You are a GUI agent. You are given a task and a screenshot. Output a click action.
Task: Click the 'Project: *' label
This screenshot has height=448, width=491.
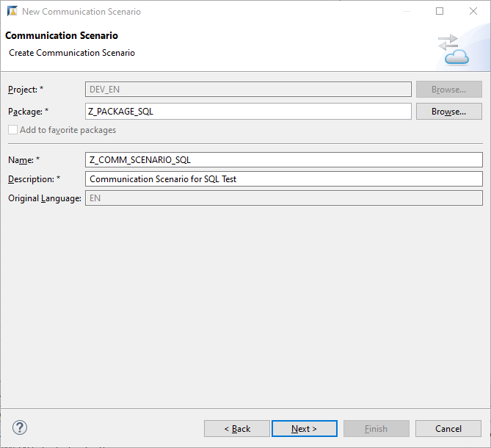[26, 90]
